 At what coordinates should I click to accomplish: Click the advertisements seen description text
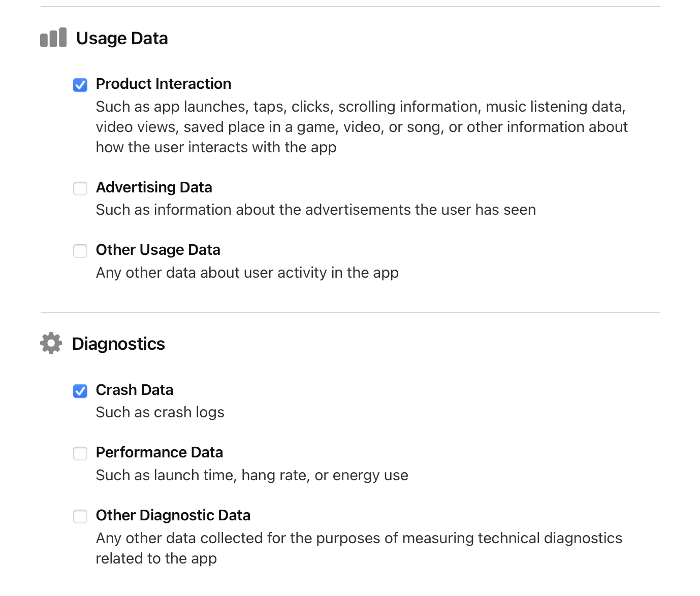point(315,210)
